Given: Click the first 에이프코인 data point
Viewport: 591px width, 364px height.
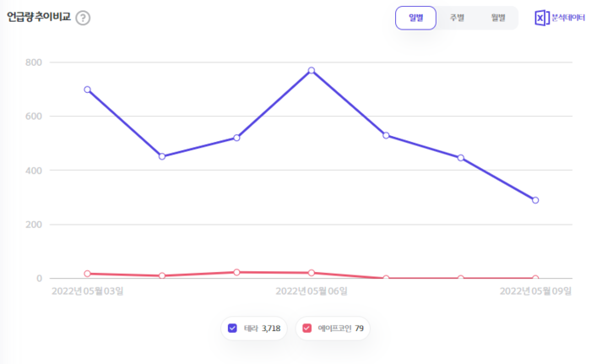Looking at the screenshot, I should (87, 274).
